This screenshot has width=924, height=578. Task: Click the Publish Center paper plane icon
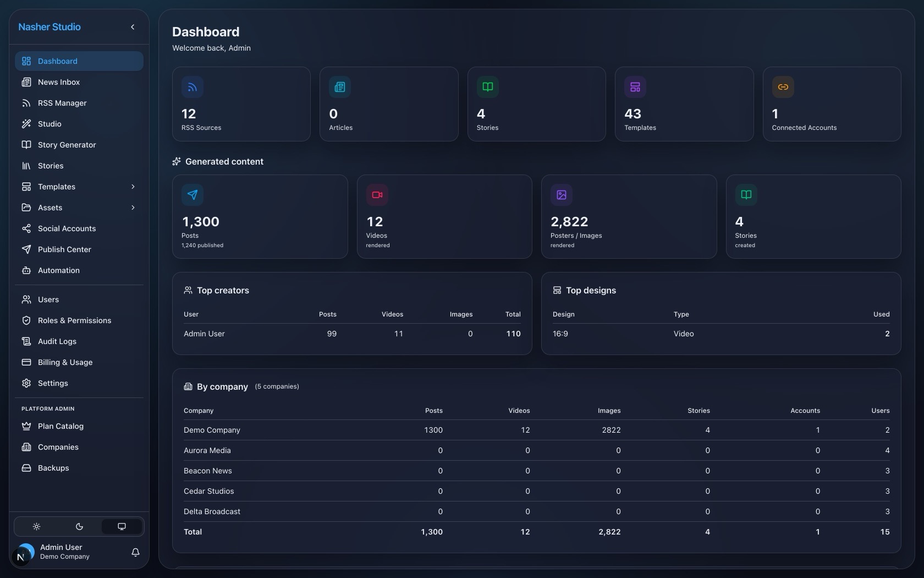pyautogui.click(x=26, y=249)
